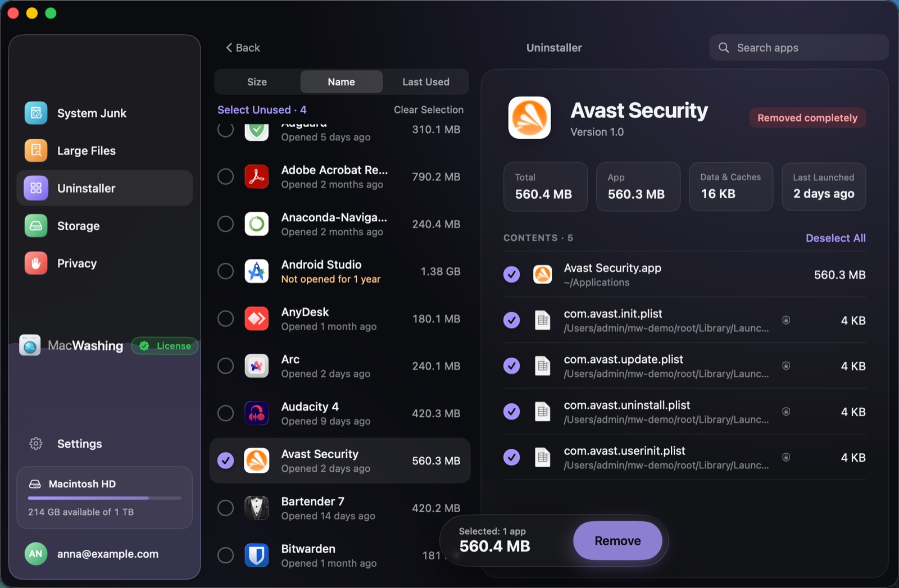The height and width of the screenshot is (588, 899).
Task: Uncheck the Avast Security app in list
Action: pyautogui.click(x=226, y=461)
